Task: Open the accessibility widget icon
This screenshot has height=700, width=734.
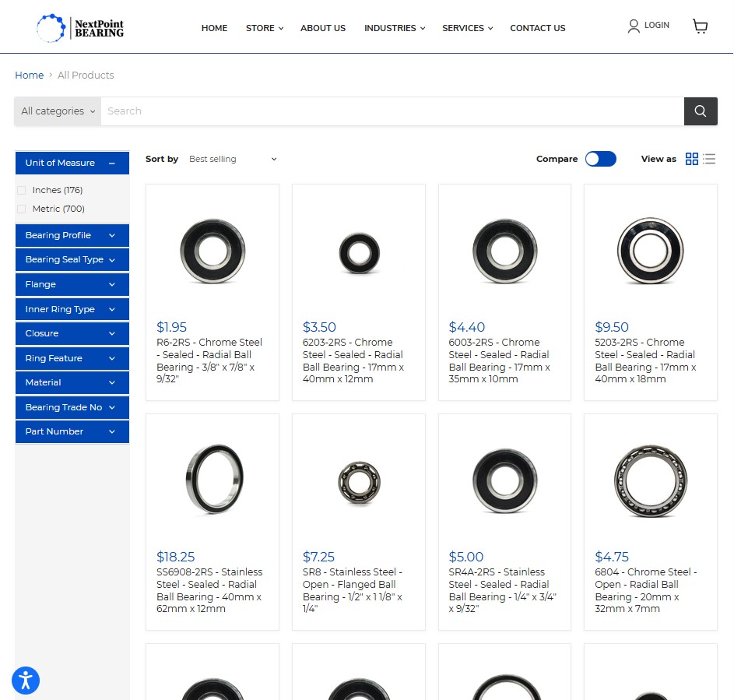Action: pos(26,681)
